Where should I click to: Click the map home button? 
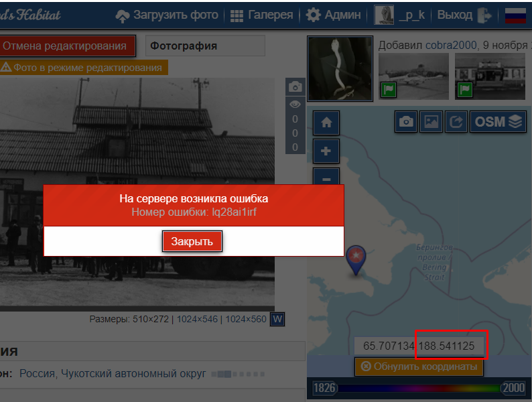click(x=326, y=123)
